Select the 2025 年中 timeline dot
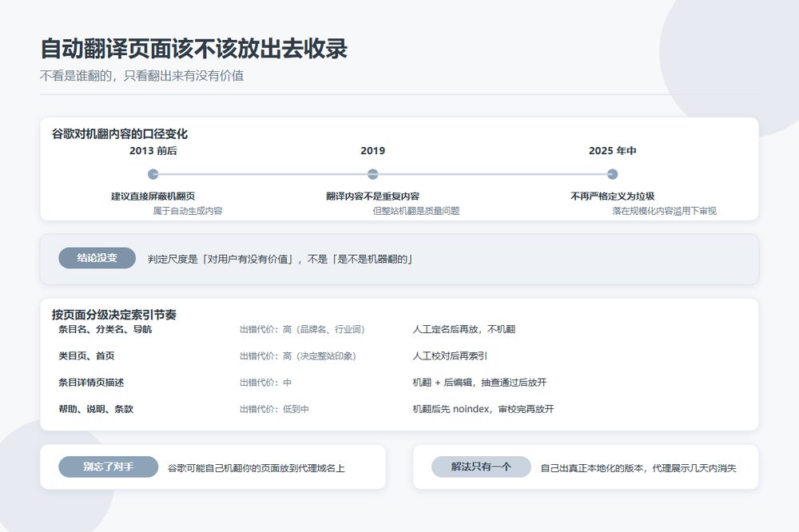The image size is (799, 532). 612,174
